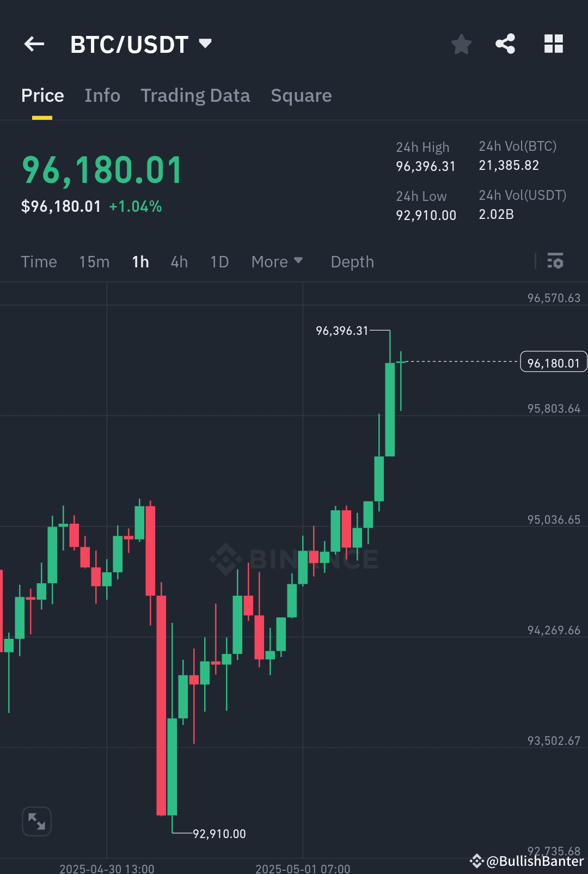Open the share options
The width and height of the screenshot is (588, 874).
[505, 44]
